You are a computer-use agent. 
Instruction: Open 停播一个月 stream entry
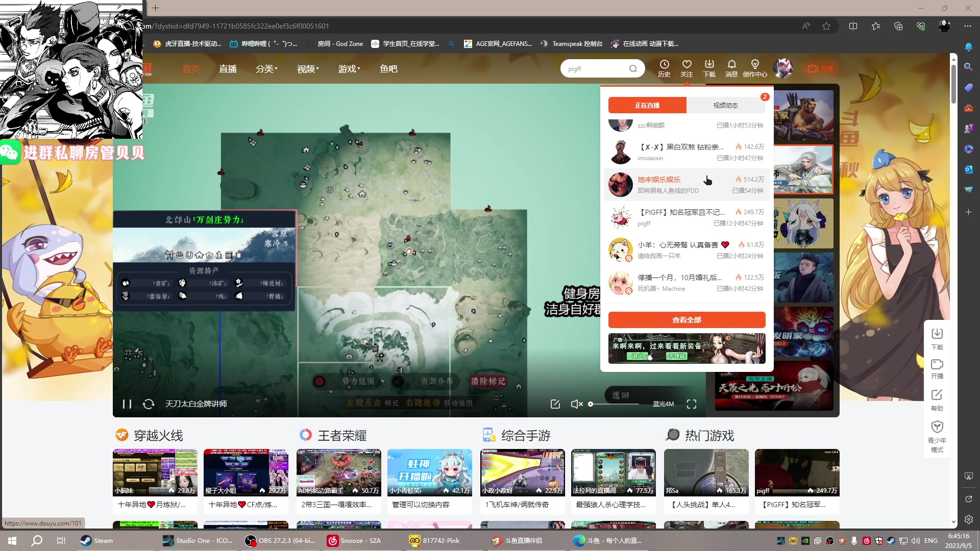point(687,283)
